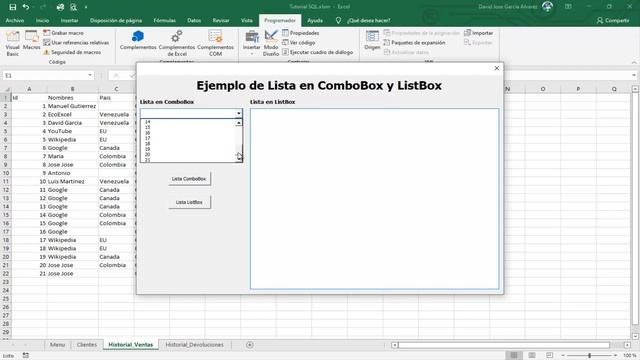Open Complementos de Excel dialog
The height and width of the screenshot is (360, 640).
(177, 43)
